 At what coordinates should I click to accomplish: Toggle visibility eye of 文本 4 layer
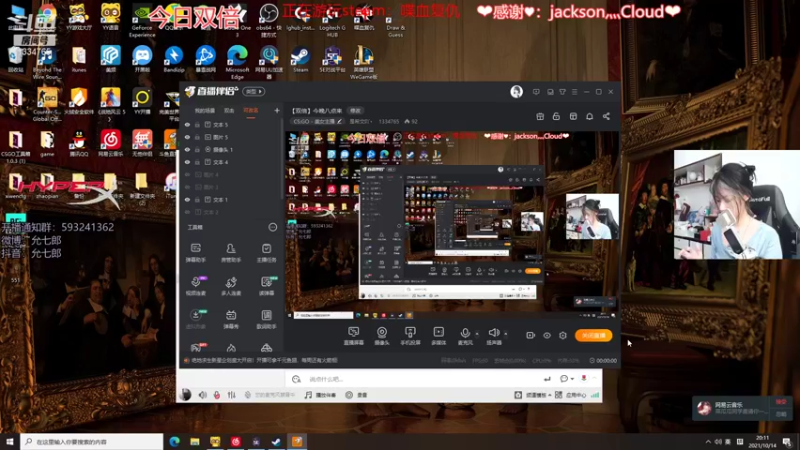[x=187, y=162]
